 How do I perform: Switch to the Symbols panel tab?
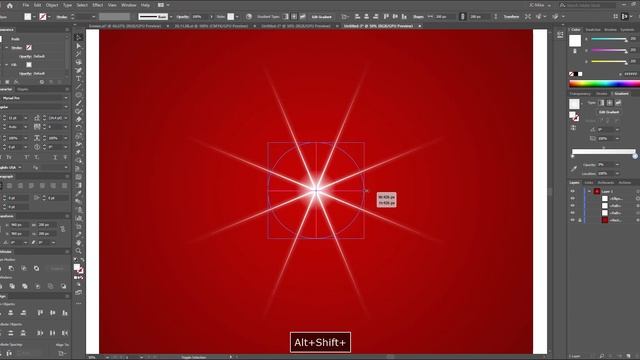tap(627, 30)
